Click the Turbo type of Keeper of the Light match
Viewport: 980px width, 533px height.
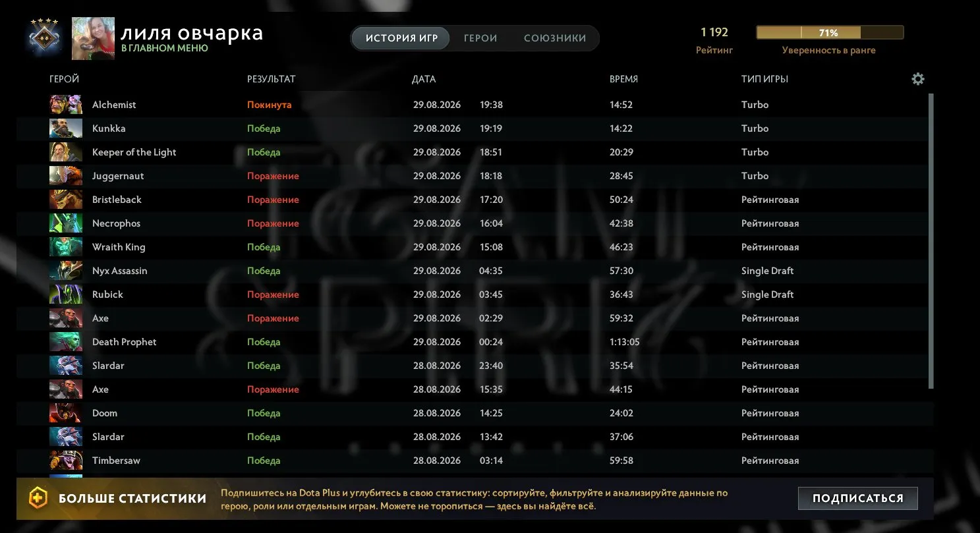point(755,152)
